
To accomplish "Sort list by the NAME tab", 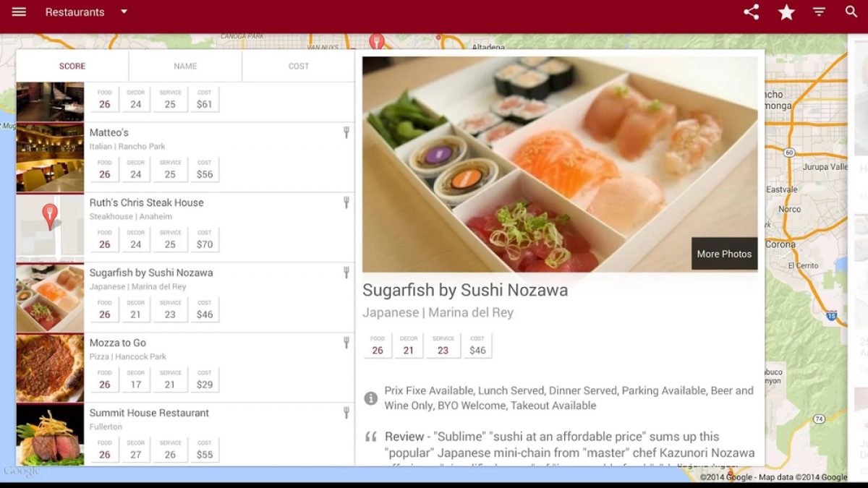I will pos(185,66).
